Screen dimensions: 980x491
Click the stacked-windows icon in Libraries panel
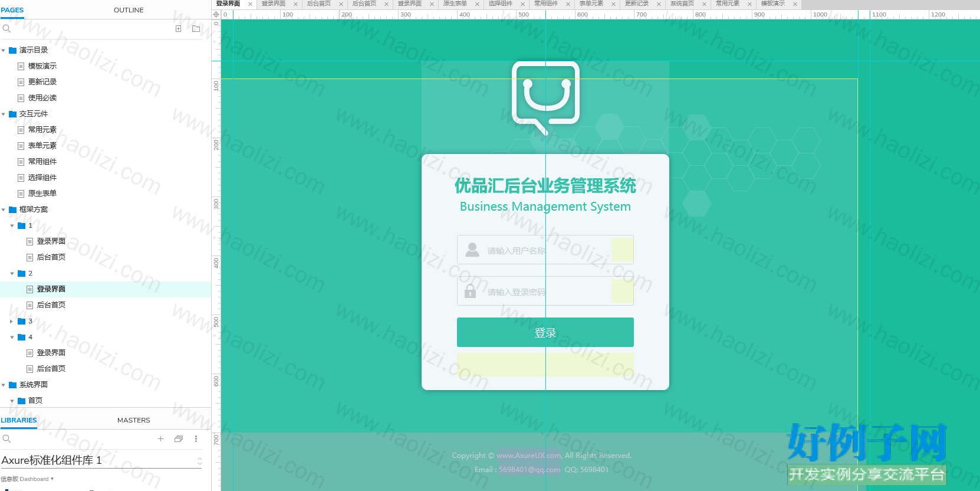click(179, 438)
